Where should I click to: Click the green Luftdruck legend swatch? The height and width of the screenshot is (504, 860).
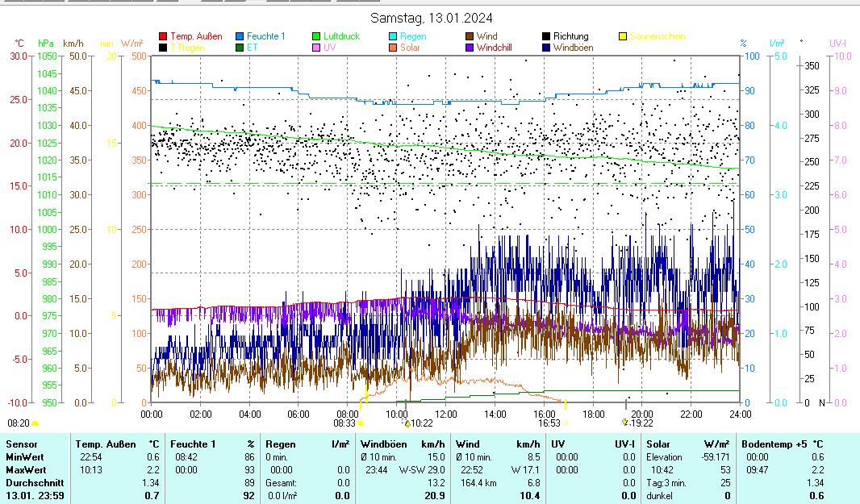(316, 36)
